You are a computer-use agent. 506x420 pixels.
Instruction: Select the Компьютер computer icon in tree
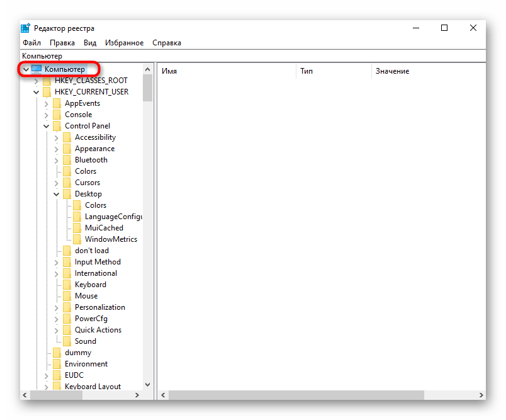(37, 69)
